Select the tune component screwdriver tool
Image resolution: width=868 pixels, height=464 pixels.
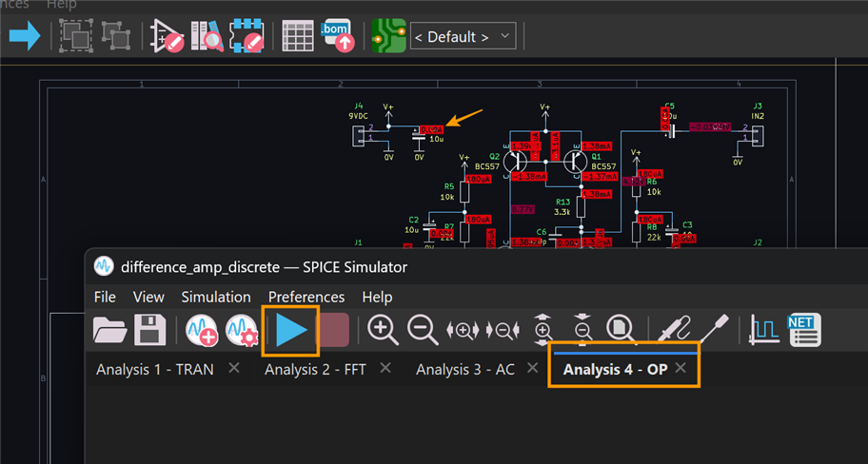pyautogui.click(x=714, y=330)
